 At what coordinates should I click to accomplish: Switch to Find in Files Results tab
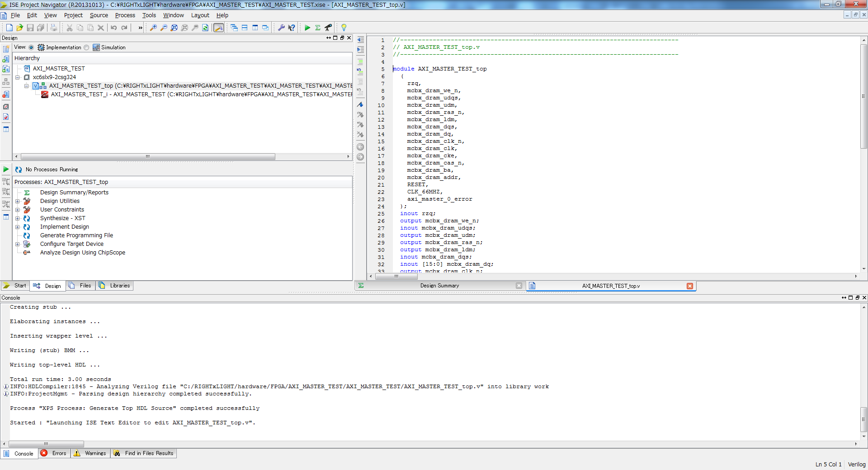click(x=144, y=453)
